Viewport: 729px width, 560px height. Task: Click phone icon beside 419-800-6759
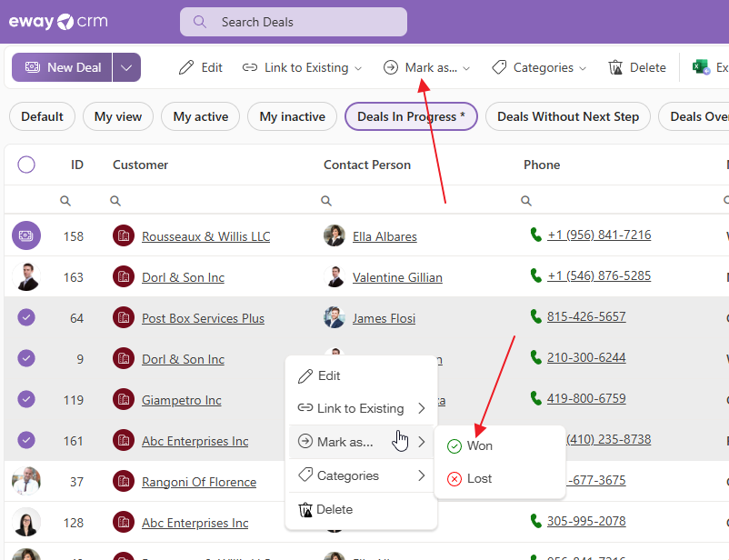pos(536,398)
